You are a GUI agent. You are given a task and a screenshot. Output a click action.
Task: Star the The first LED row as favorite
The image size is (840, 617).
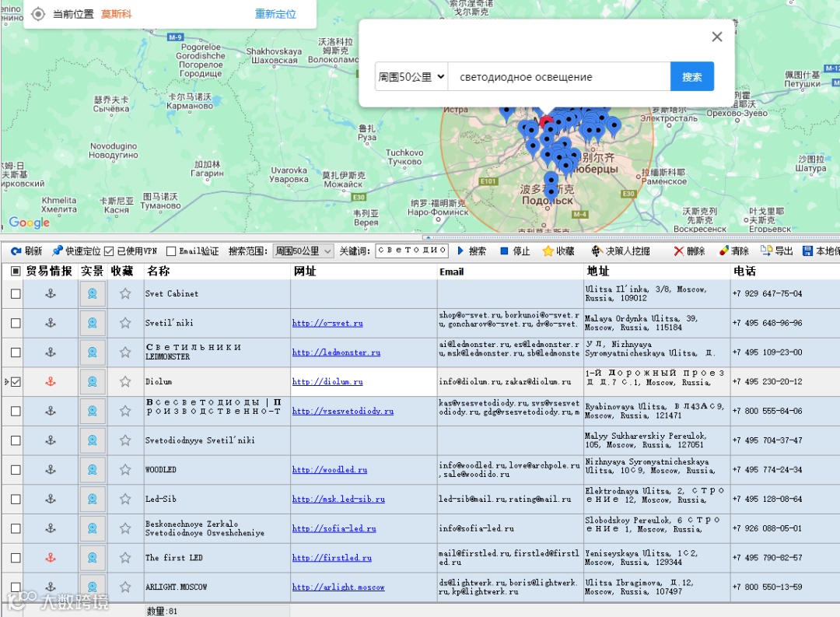124,558
